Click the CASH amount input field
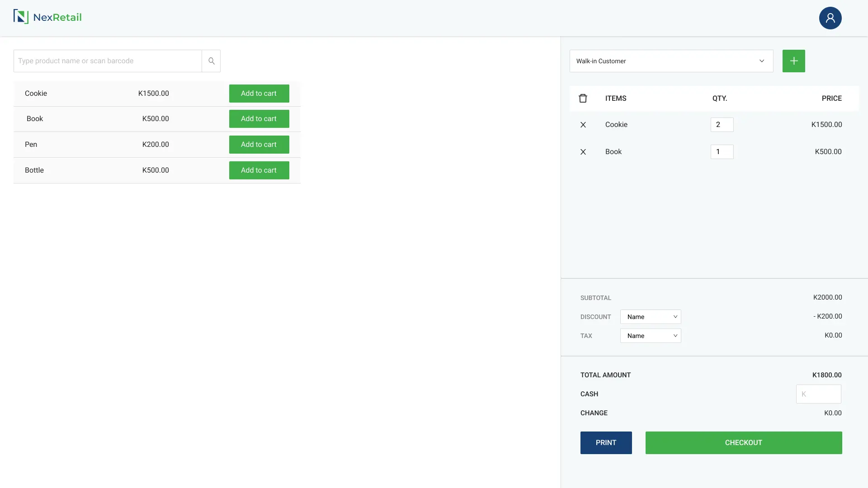Viewport: 868px width, 488px height. [819, 394]
